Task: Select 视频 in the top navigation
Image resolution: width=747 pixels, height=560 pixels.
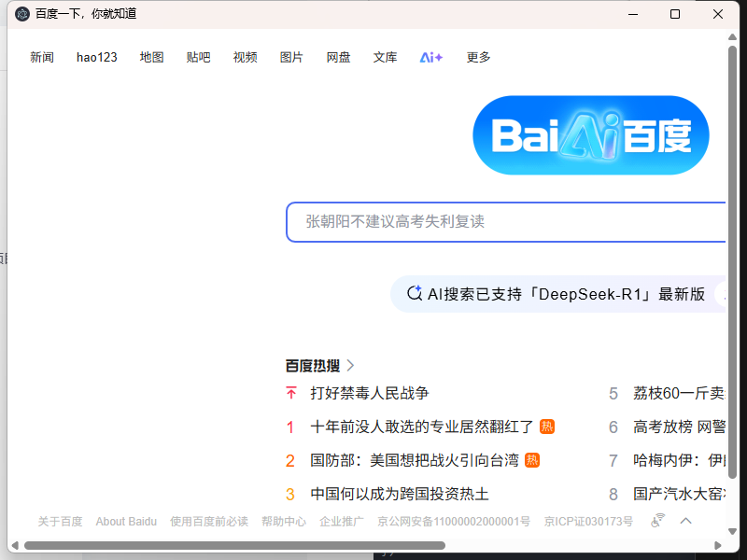Action: click(245, 58)
